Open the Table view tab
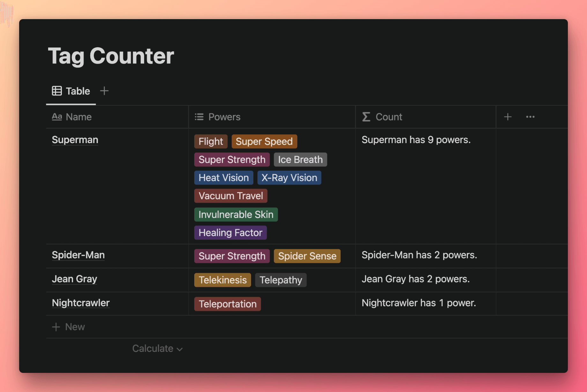The height and width of the screenshot is (392, 587). (71, 91)
